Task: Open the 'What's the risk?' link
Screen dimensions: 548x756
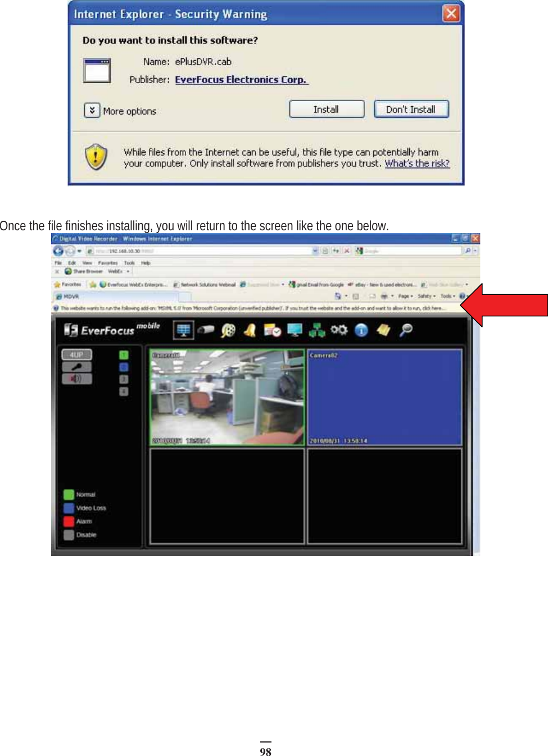Action: point(417,163)
